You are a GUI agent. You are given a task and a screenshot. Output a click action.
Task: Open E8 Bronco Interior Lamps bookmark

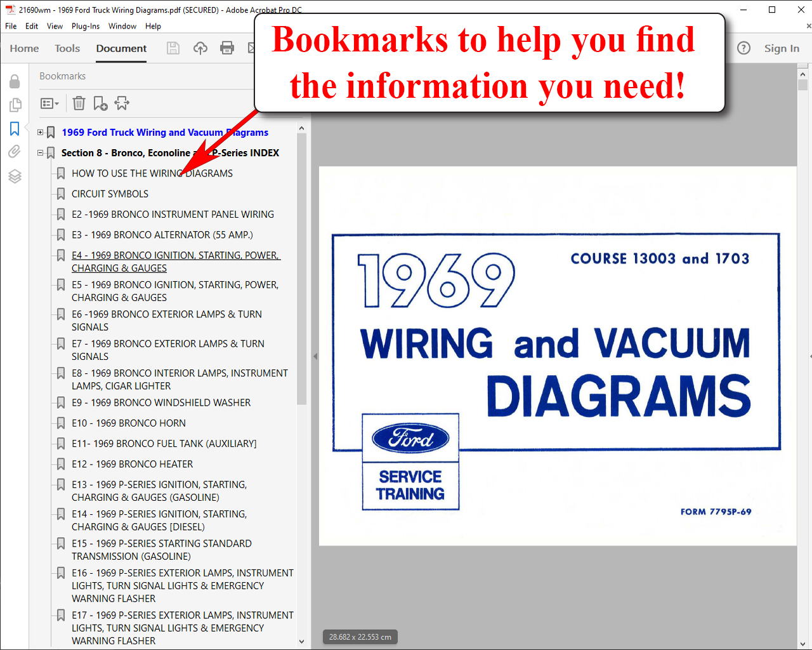[180, 380]
